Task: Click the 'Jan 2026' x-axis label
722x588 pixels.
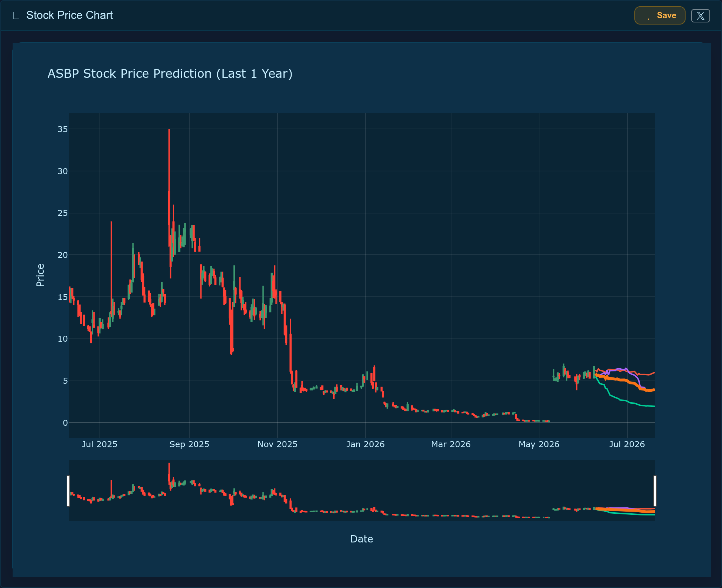Action: (x=366, y=444)
